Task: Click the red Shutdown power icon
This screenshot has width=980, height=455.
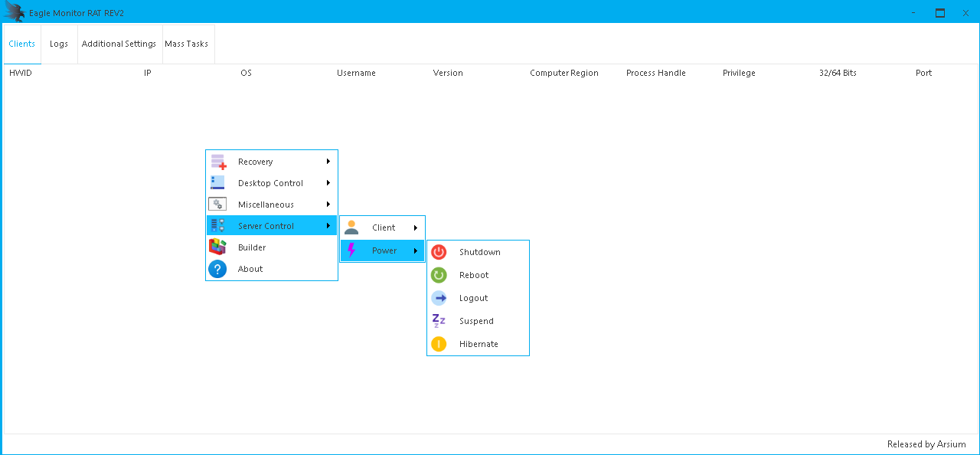Action: pos(439,252)
